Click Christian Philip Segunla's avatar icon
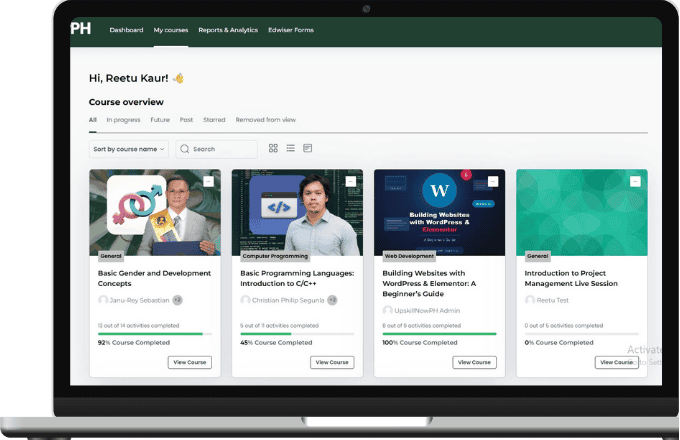The image size is (680, 440). tap(245, 300)
